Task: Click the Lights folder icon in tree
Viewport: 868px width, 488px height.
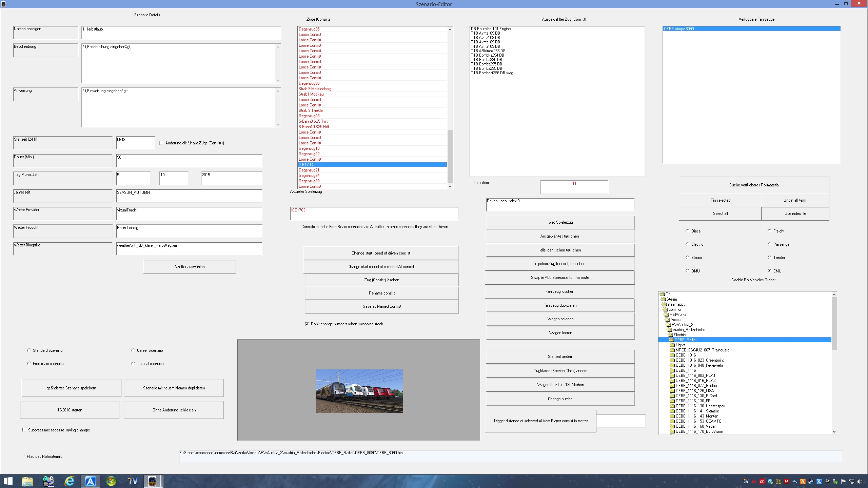Action: click(x=672, y=345)
